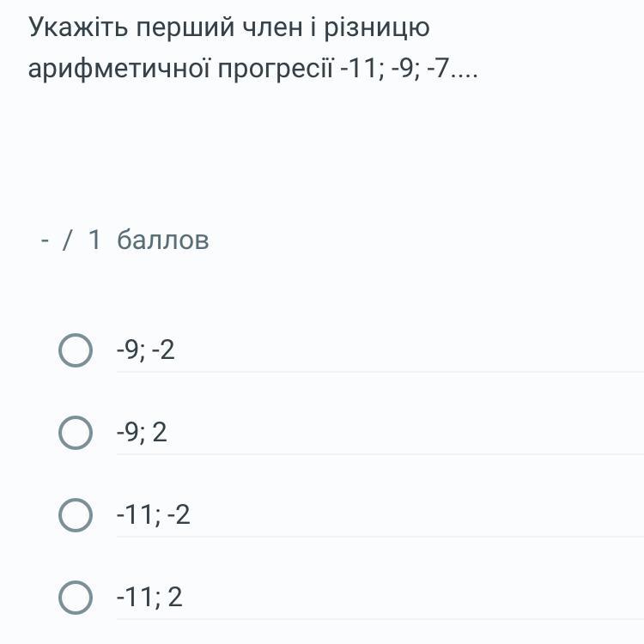
Task: Select the radio button for -11; -2
Action: coord(76,515)
